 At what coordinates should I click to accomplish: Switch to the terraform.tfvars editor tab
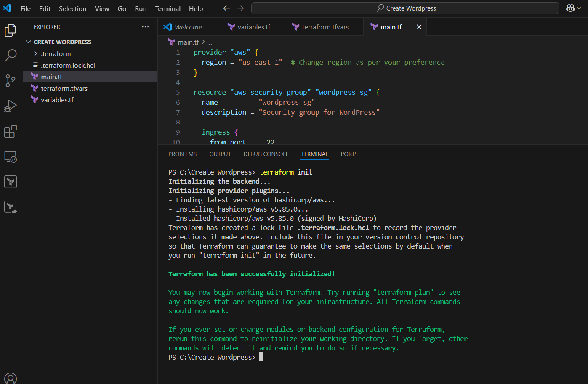(x=324, y=27)
